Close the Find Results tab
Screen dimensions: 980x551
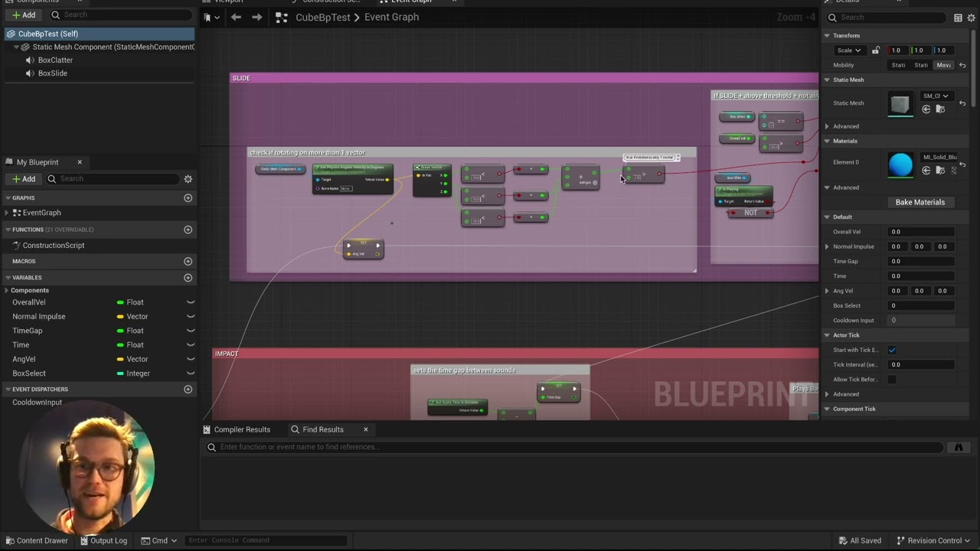[365, 429]
